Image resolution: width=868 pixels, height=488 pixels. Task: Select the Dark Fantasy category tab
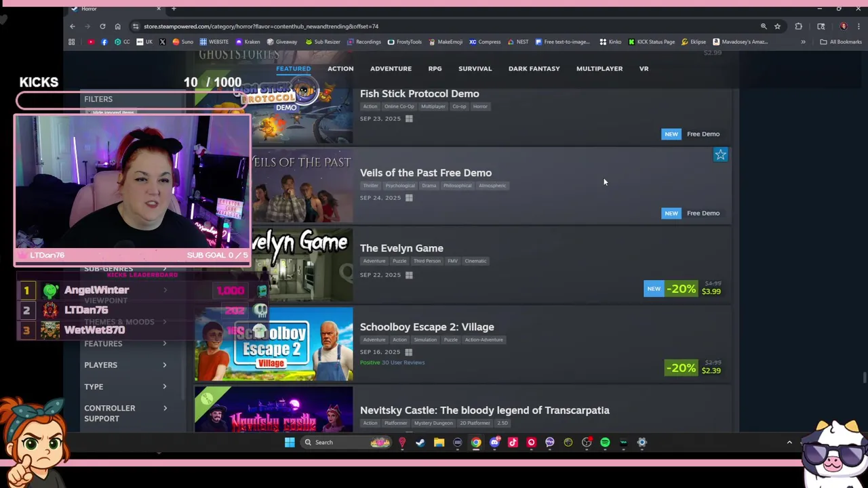[534, 68]
